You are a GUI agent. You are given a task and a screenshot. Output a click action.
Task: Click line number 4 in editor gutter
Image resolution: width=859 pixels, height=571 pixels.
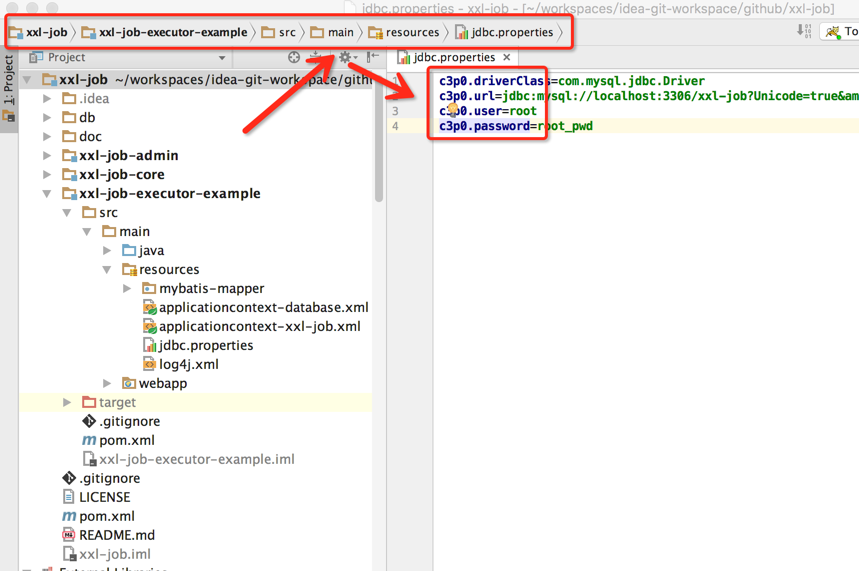coord(396,126)
